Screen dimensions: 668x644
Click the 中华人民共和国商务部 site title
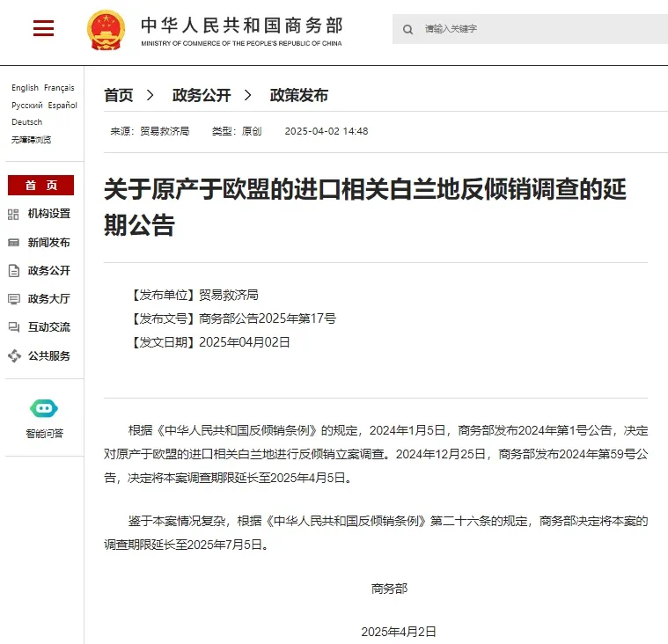(x=241, y=26)
